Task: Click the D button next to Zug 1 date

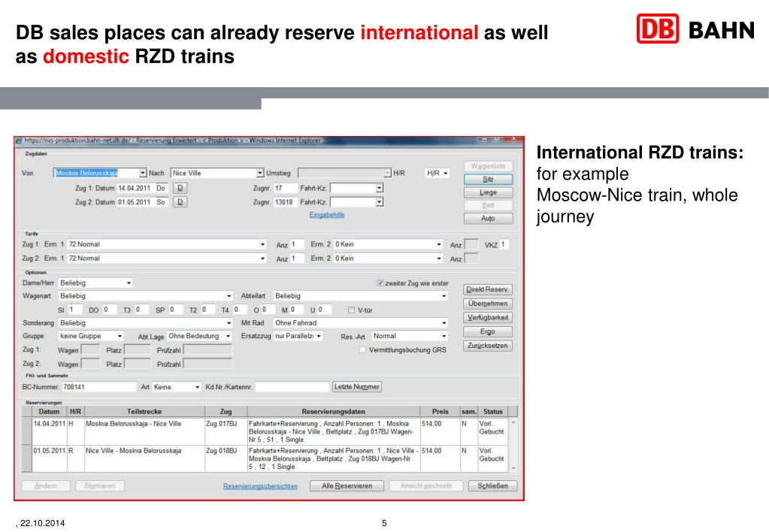Action: [x=180, y=188]
